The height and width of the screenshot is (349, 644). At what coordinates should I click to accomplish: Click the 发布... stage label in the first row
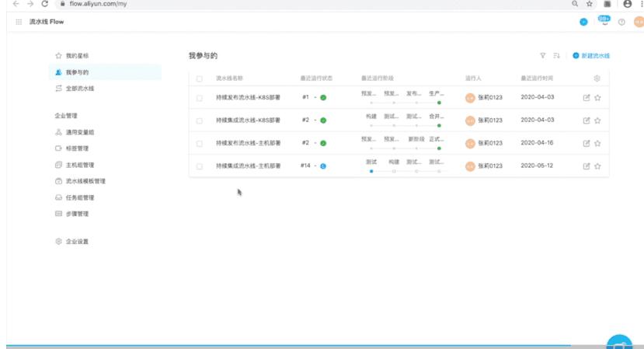[414, 93]
